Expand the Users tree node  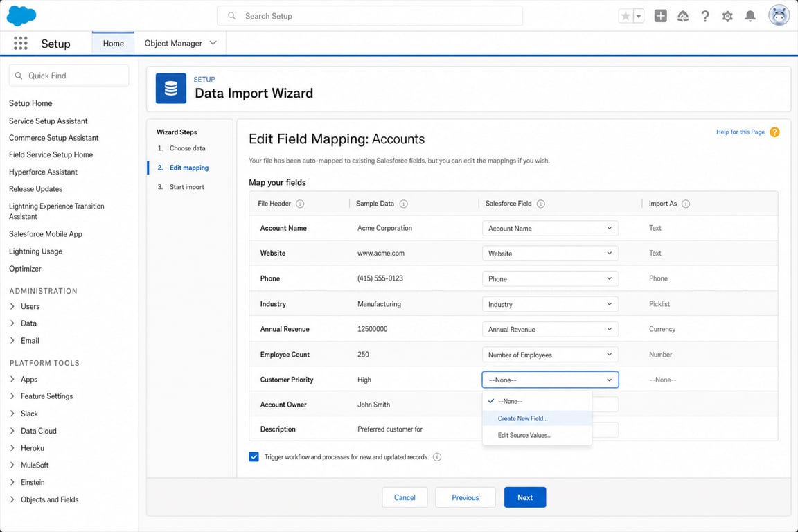12,306
